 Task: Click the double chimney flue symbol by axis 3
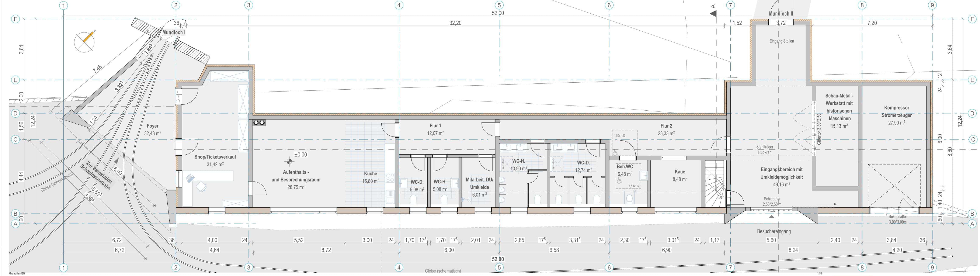[x=260, y=123]
